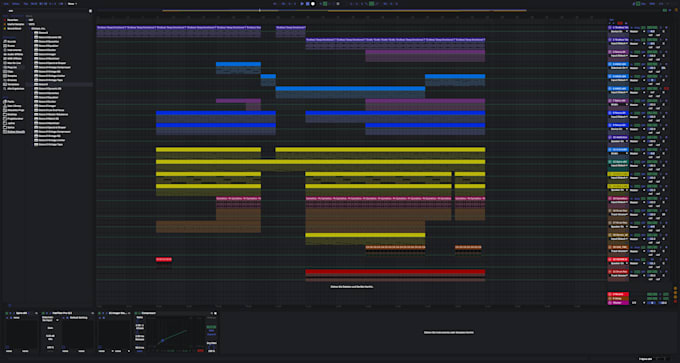
Task: Stop playback with the transport Stop button
Action: [x=308, y=3]
